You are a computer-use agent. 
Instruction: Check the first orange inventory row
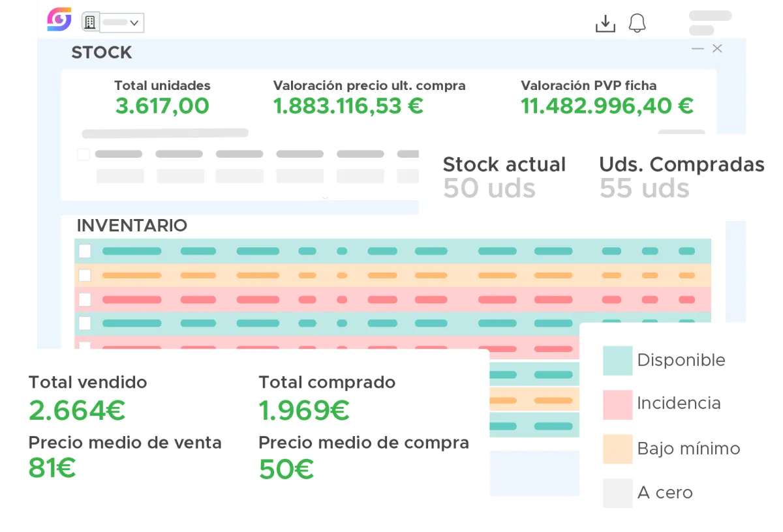click(x=85, y=275)
